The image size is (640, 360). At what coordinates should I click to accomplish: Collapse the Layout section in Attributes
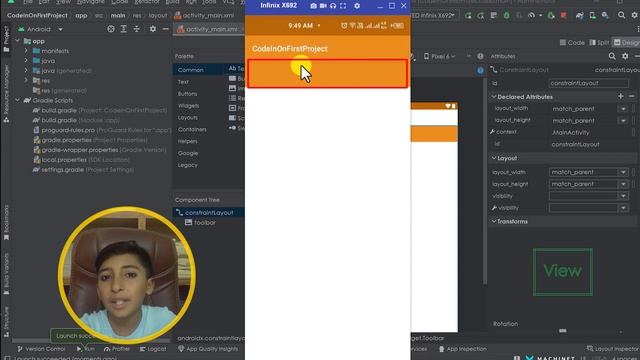pyautogui.click(x=494, y=158)
